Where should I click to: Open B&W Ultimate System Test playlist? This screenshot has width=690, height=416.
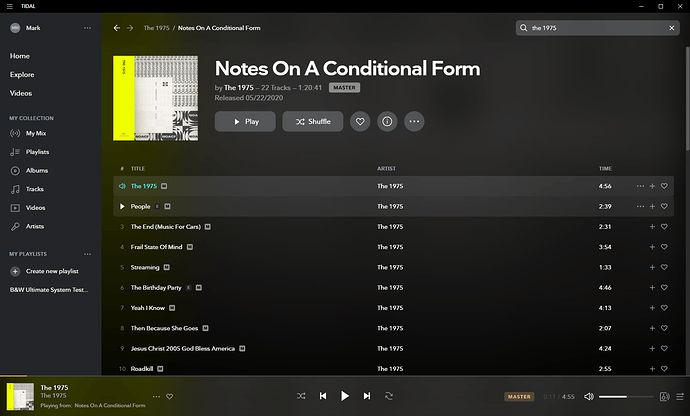pos(49,290)
